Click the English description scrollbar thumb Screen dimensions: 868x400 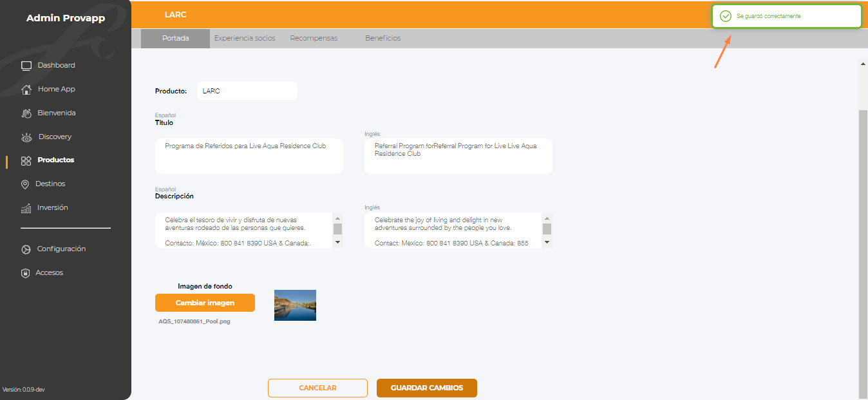point(547,229)
